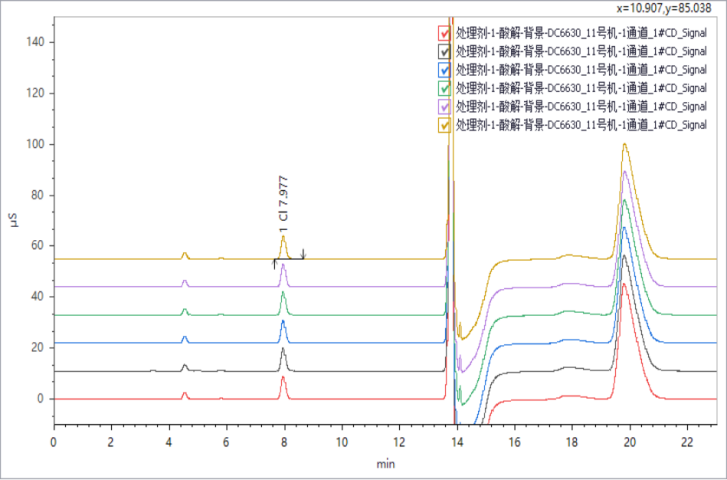Click the y-axis tick label "60"
The image size is (727, 480).
pyautogui.click(x=39, y=246)
